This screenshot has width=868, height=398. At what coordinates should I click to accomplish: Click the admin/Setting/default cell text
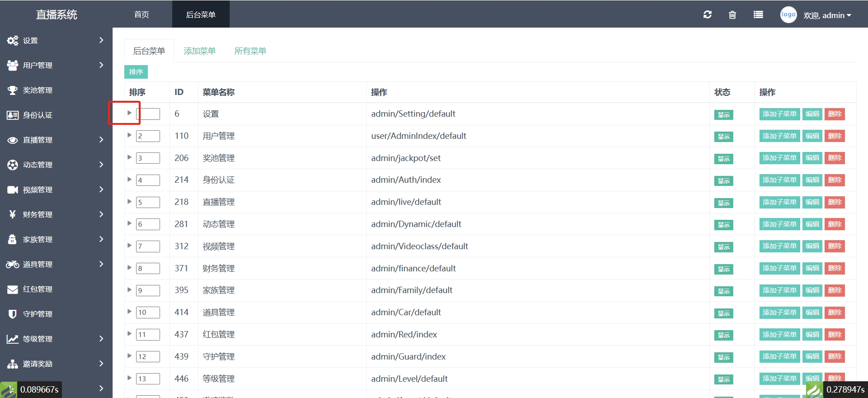point(413,114)
